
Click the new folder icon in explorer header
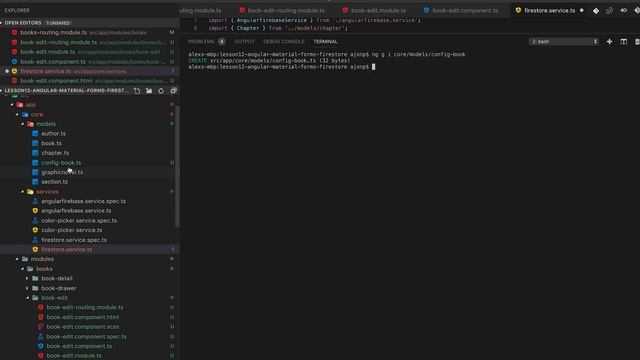149,91
